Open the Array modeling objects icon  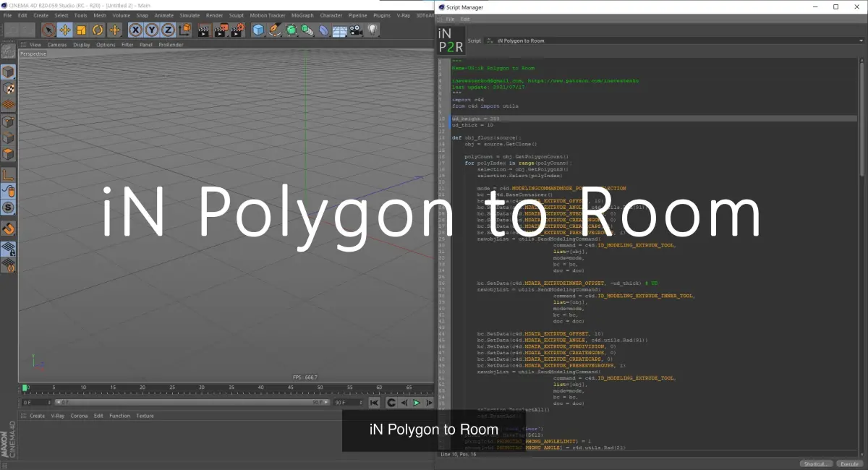307,30
